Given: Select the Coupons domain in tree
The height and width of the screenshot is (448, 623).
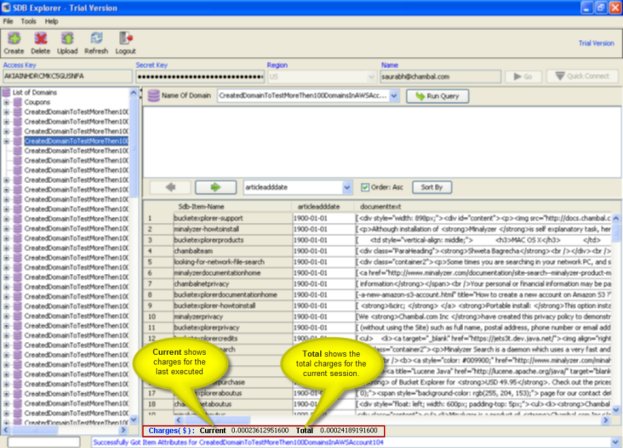Looking at the screenshot, I should point(37,102).
